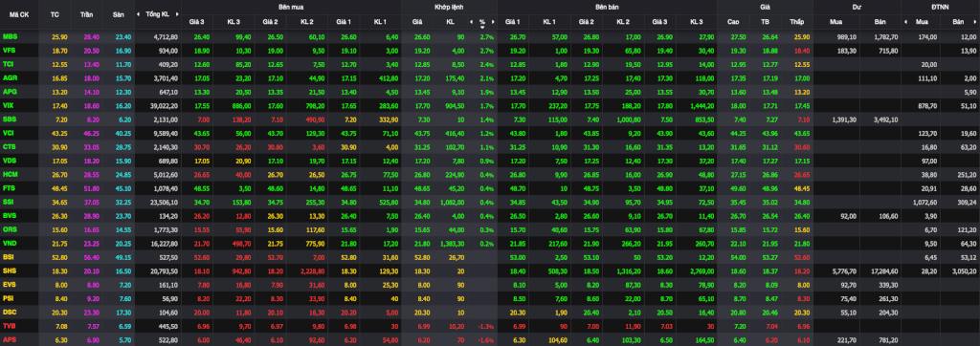Open the PSI stock symbol
Viewport: 980px width, 346px height.
pyautogui.click(x=9, y=297)
